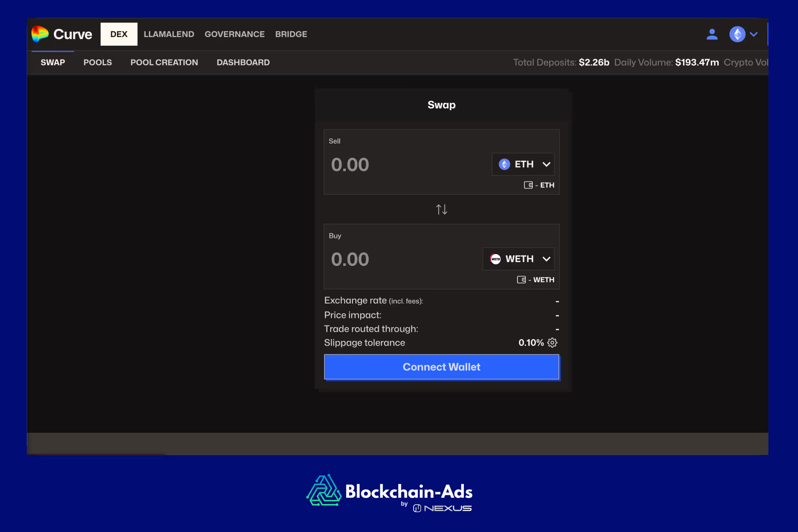
Task: Click the swap direction arrows between Sell and Buy
Action: click(441, 209)
